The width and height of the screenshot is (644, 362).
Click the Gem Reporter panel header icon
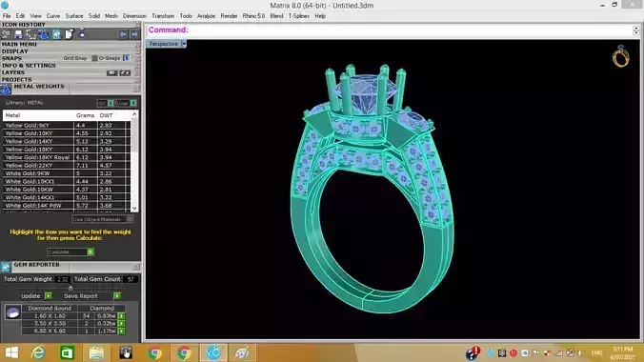[6, 267]
